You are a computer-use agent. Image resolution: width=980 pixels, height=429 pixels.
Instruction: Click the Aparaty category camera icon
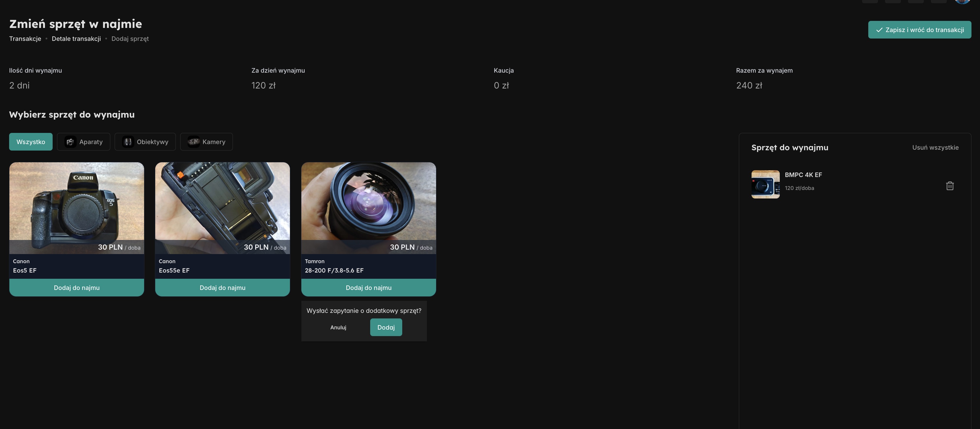[70, 142]
